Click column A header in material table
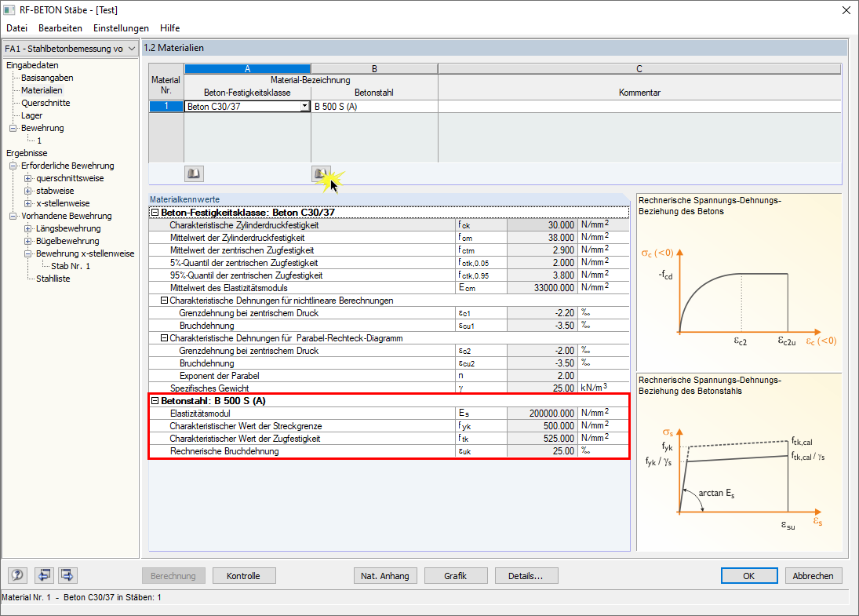The width and height of the screenshot is (859, 616). tap(248, 68)
